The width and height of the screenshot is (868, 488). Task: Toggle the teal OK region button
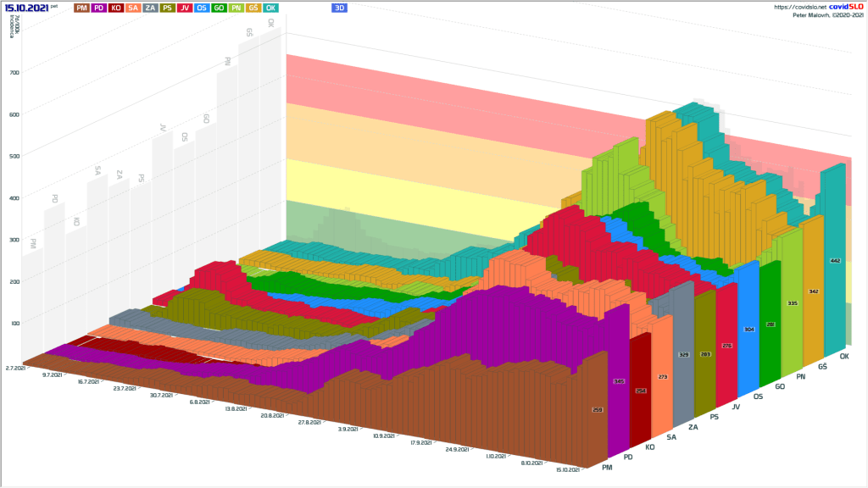point(270,8)
